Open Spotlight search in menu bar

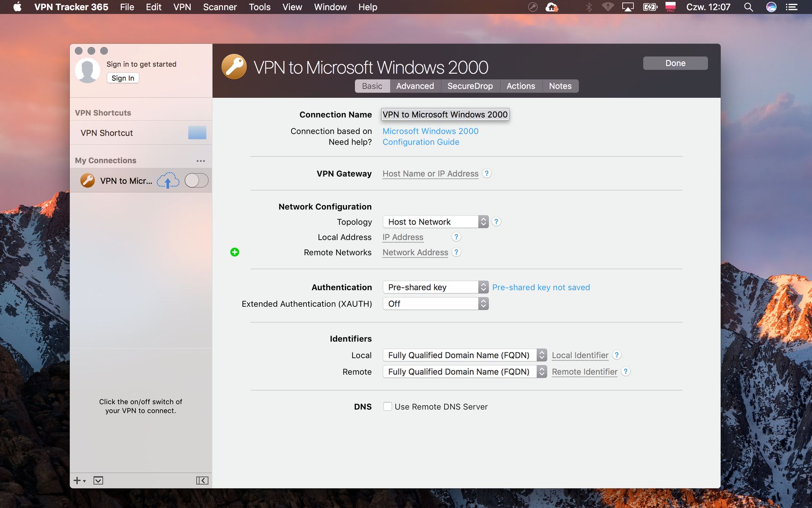(x=748, y=7)
